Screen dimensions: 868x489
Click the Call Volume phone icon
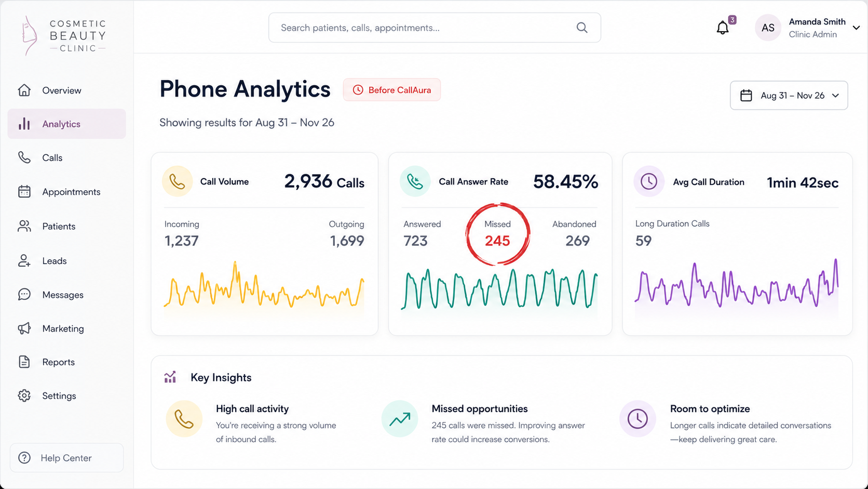click(x=177, y=181)
